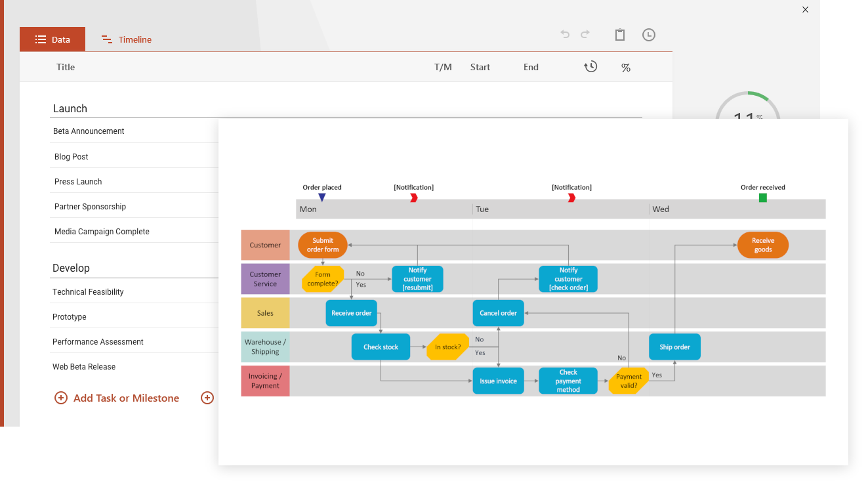Click the End column header
The height and width of the screenshot is (487, 868).
531,67
